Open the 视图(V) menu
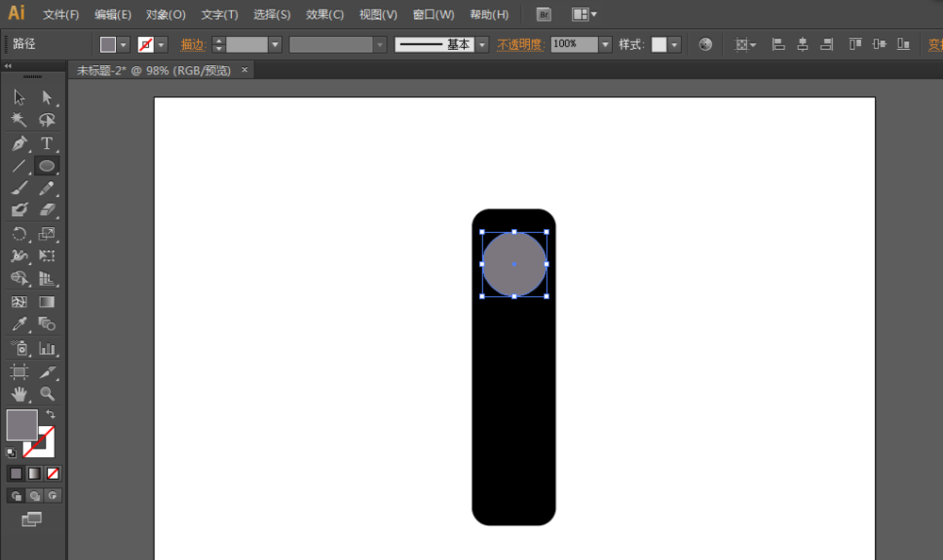Screen dimensions: 943x560 (x=378, y=14)
